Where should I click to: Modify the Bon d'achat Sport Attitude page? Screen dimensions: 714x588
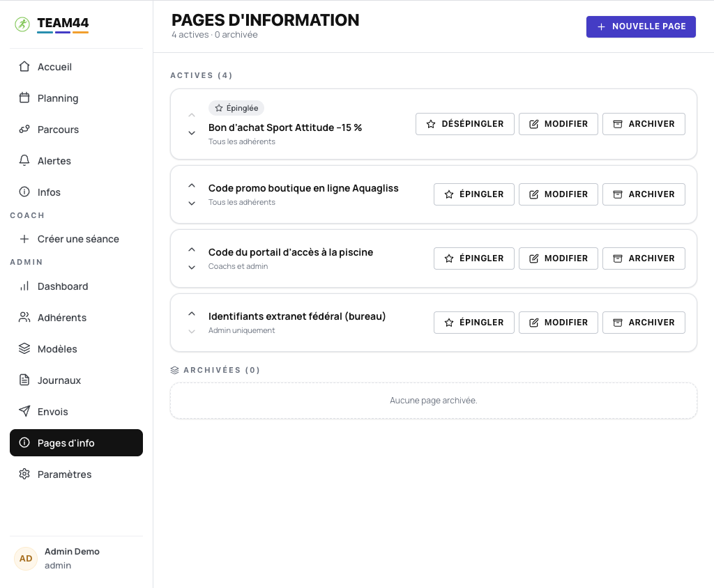[x=559, y=124]
